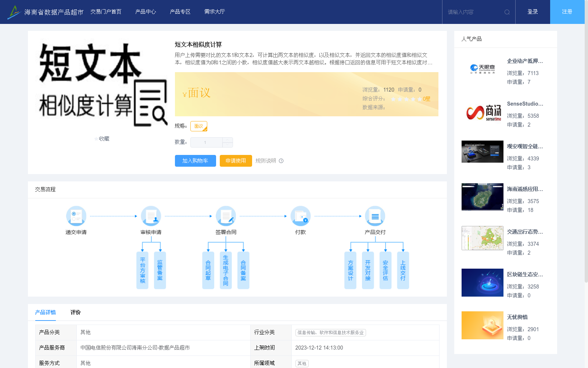Open the 区块链生态安 product thumbnail
The width and height of the screenshot is (588, 368).
click(483, 283)
